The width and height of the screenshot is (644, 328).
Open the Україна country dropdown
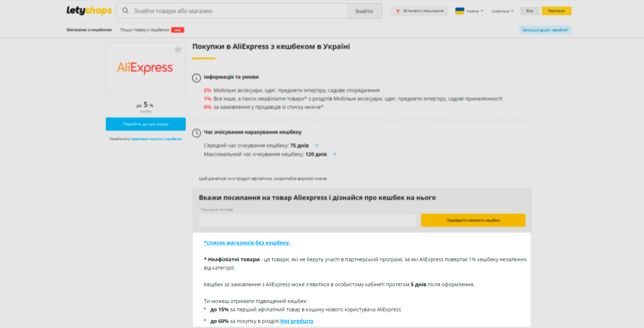(474, 11)
